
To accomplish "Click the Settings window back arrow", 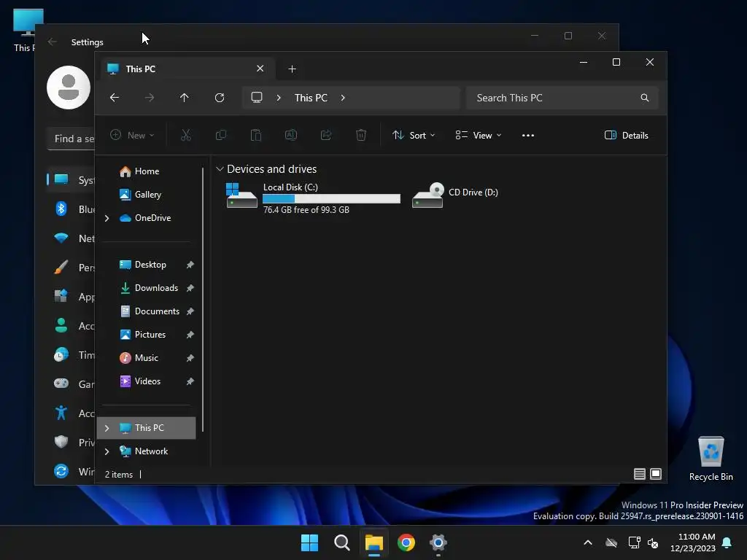I will pyautogui.click(x=53, y=42).
